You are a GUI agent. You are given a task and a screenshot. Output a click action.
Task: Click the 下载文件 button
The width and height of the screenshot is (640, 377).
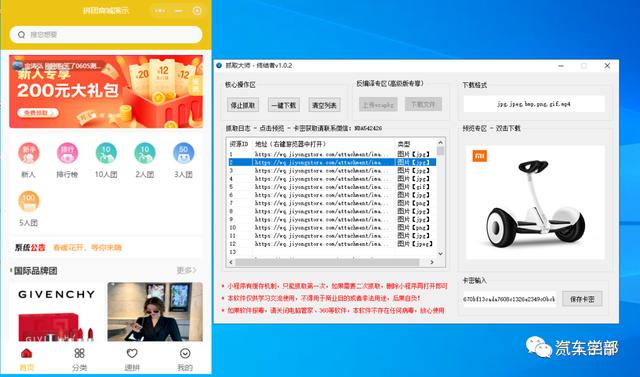423,104
